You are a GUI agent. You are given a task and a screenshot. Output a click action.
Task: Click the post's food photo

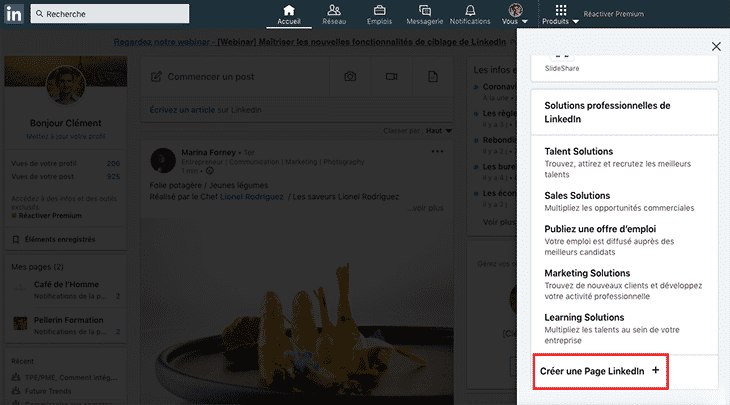(x=297, y=311)
